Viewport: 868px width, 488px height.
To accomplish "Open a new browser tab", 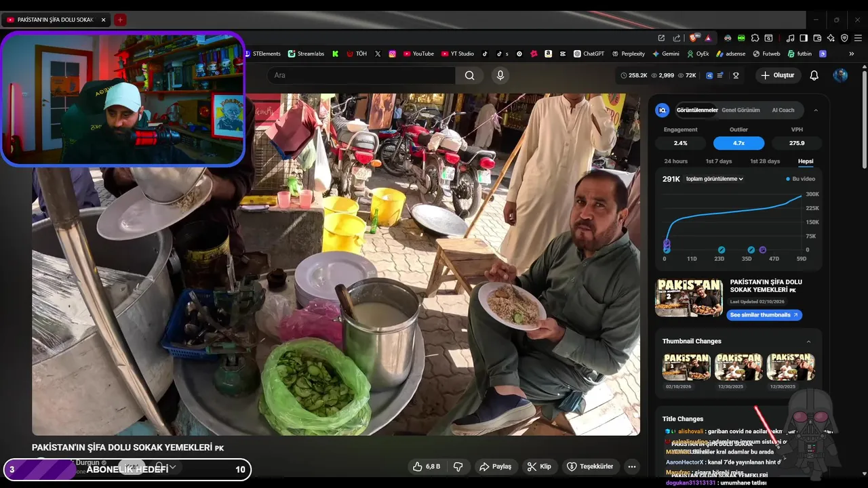I will tap(120, 20).
